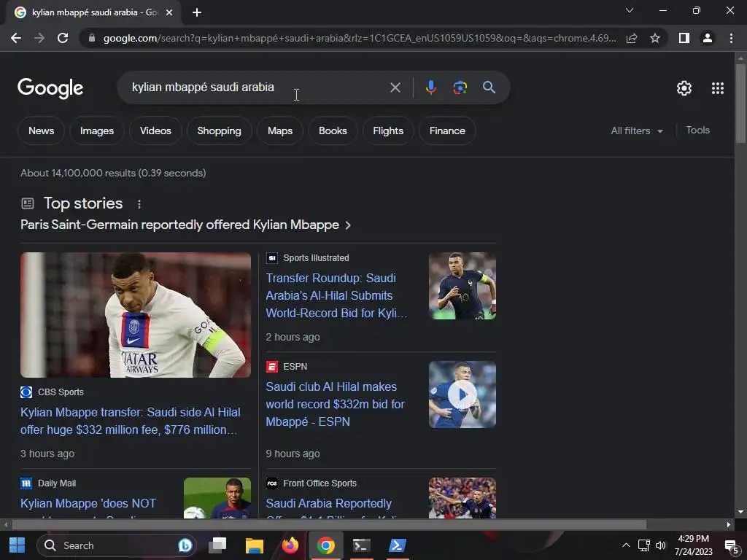Clear the search box text
This screenshot has height=560, width=747.
coord(395,87)
